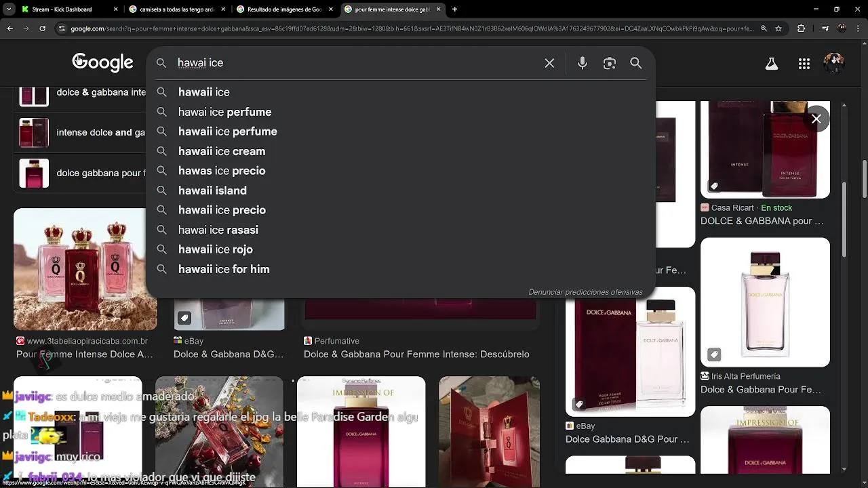Select suggestion hawaii island
The image size is (868, 488).
tap(400, 190)
